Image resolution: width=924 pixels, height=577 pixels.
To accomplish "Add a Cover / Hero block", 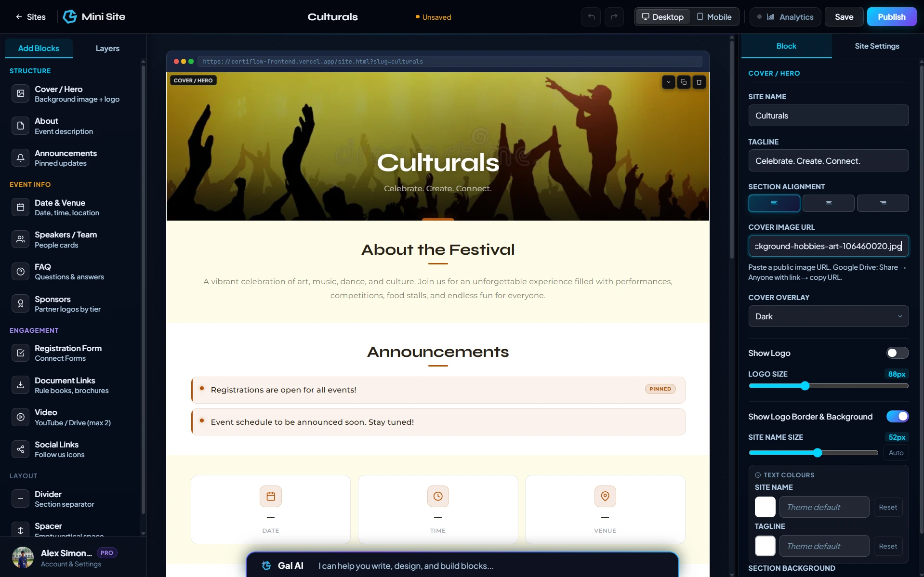I will 72,94.
